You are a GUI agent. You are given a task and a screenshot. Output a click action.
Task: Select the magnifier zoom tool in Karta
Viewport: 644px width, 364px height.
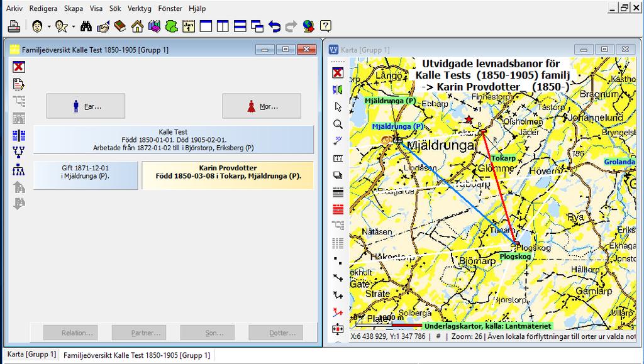pyautogui.click(x=338, y=124)
